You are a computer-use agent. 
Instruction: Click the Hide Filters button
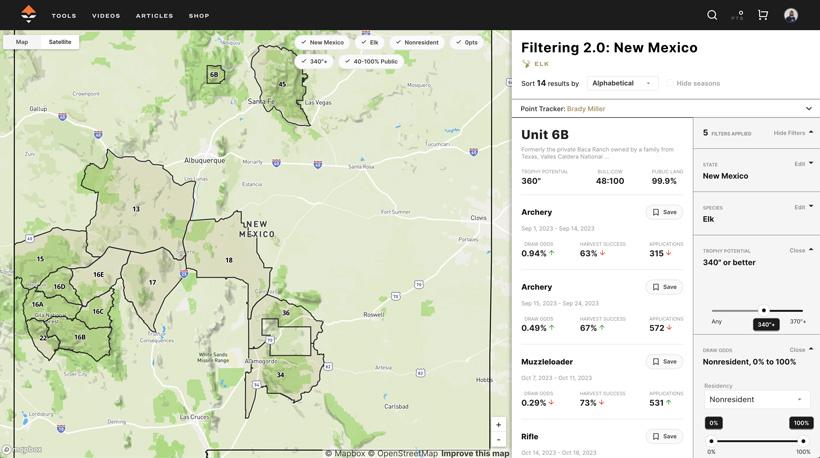point(793,133)
